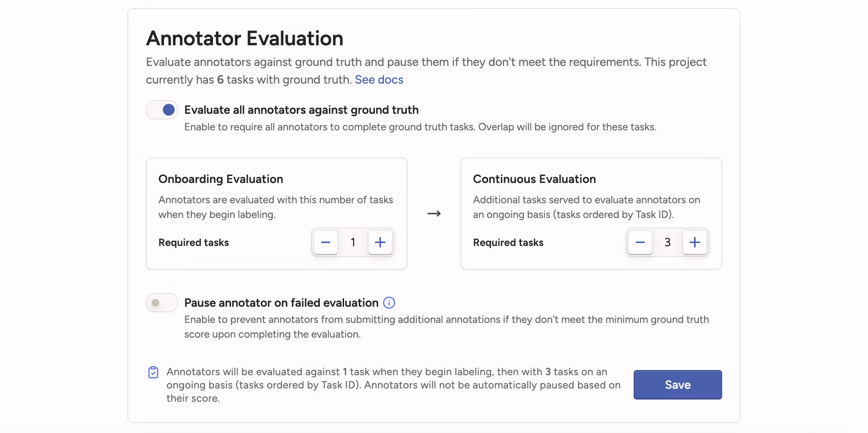
Task: Click the Continuous required tasks number field
Action: (x=667, y=242)
